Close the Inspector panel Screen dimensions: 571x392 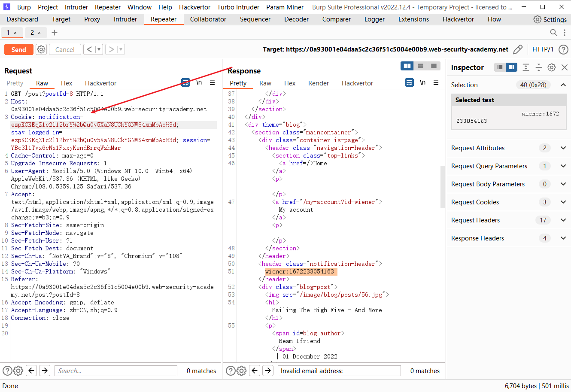565,67
